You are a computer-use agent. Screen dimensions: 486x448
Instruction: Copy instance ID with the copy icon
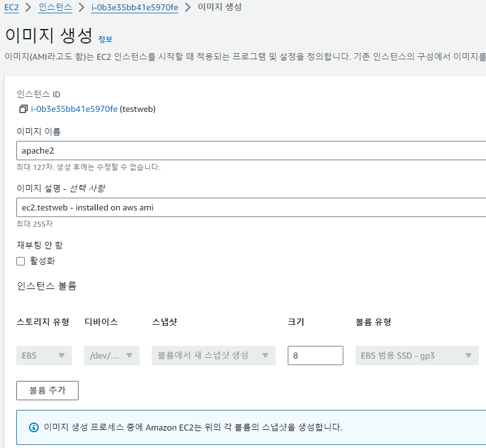click(23, 109)
